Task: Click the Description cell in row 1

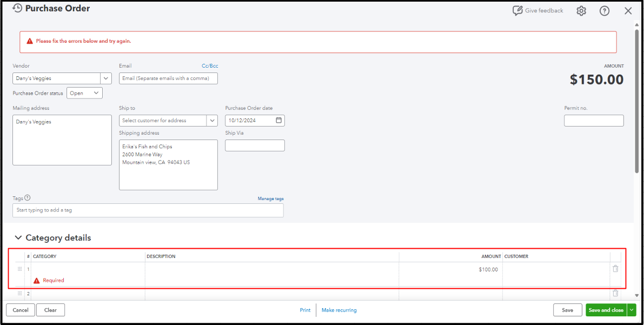Action: (x=272, y=274)
